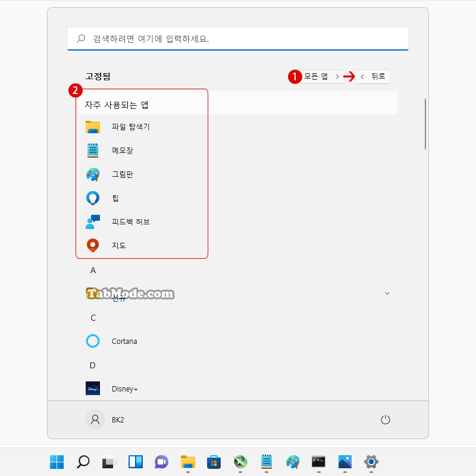Viewport: 476px width, 476px height.
Task: Open Settings gear on the taskbar
Action: (371, 462)
